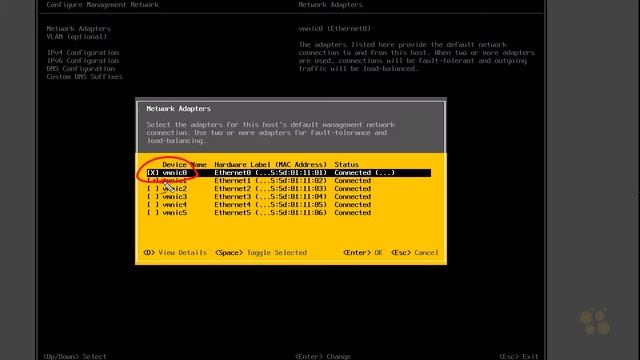This screenshot has height=360, width=640.
Task: Click Ethernet4 hardware label cell
Action: click(x=271, y=204)
